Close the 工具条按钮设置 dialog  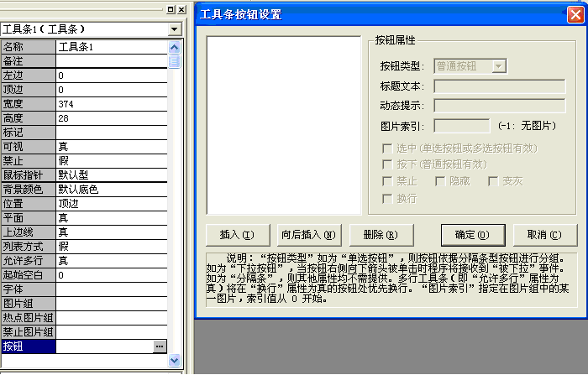pos(574,14)
